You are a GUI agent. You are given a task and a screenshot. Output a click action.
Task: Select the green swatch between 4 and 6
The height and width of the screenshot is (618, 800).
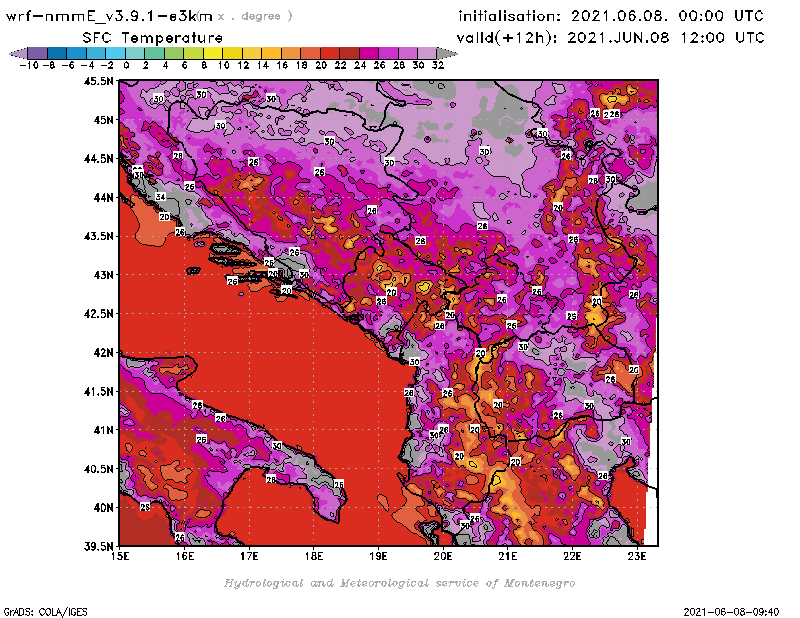click(x=174, y=53)
